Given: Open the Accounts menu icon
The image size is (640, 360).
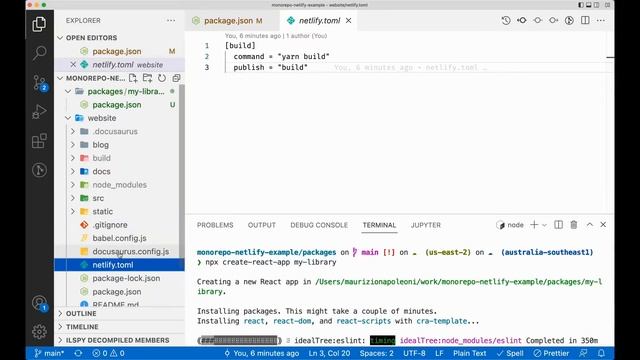Looking at the screenshot, I should [40, 304].
